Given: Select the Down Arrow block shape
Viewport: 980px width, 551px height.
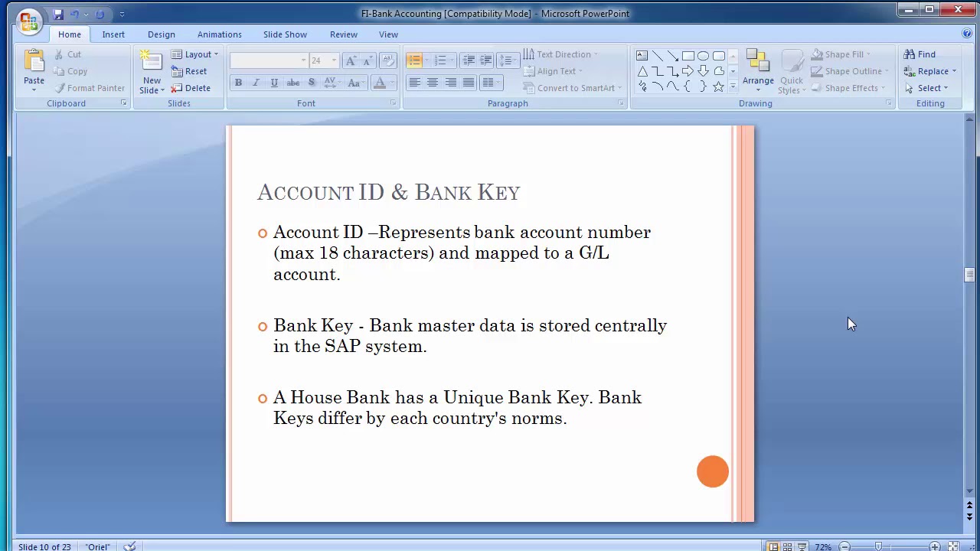Looking at the screenshot, I should click(703, 71).
